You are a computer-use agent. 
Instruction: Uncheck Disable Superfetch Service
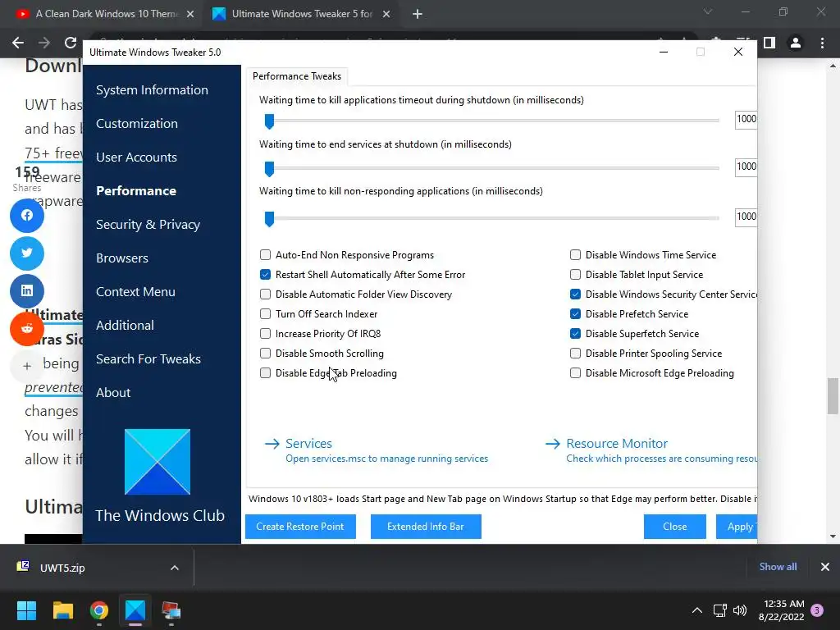(575, 334)
